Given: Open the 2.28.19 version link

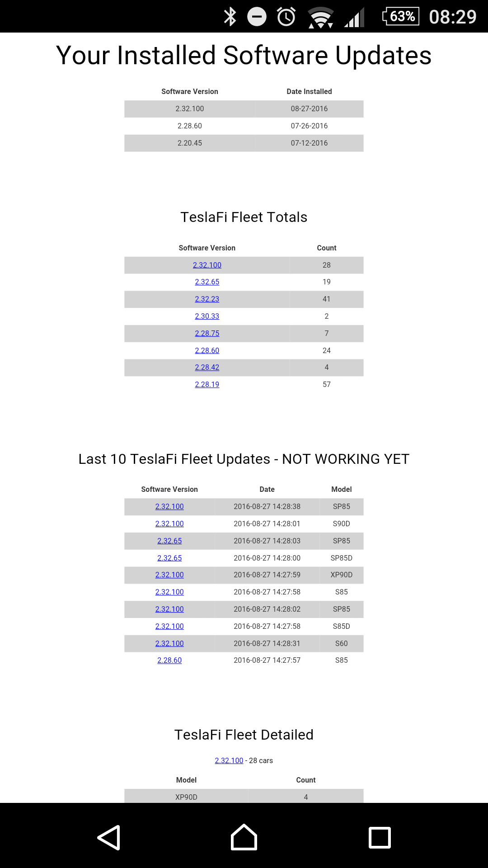Looking at the screenshot, I should click(207, 384).
